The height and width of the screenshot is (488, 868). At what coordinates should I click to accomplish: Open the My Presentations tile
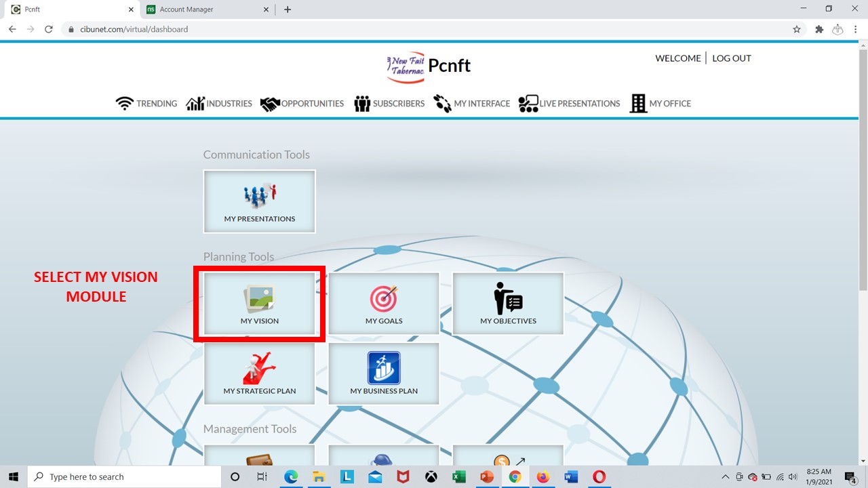[260, 201]
